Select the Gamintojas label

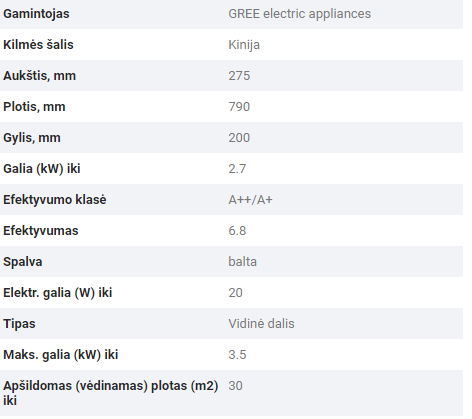point(36,14)
